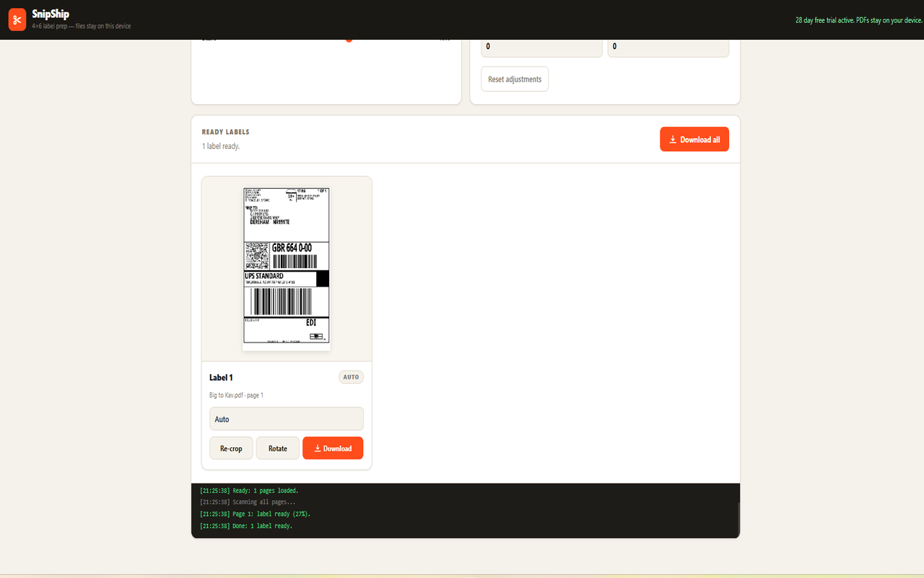Click the READY LABELS heading

(226, 132)
